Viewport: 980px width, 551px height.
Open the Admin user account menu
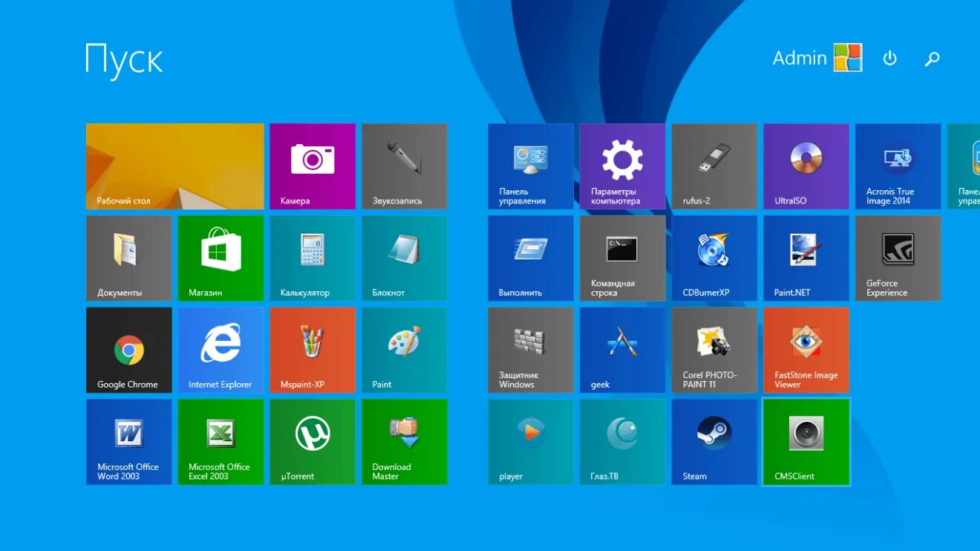[817, 58]
